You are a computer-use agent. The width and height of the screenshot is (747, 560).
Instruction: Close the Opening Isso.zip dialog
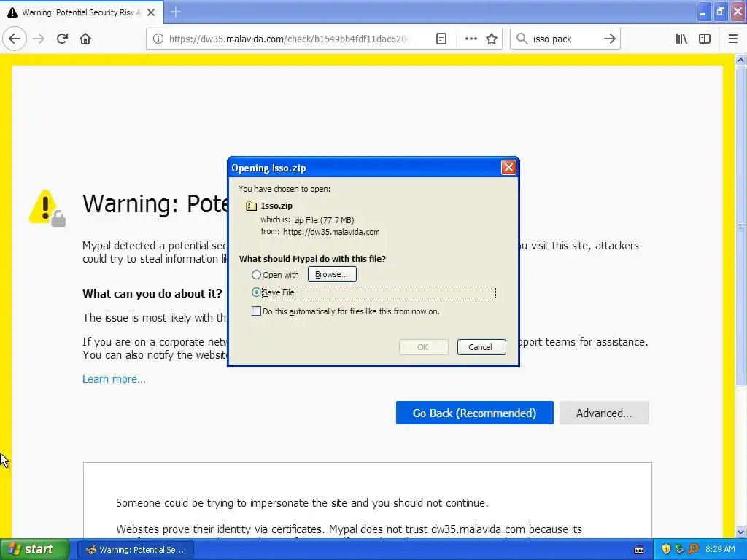pyautogui.click(x=508, y=167)
